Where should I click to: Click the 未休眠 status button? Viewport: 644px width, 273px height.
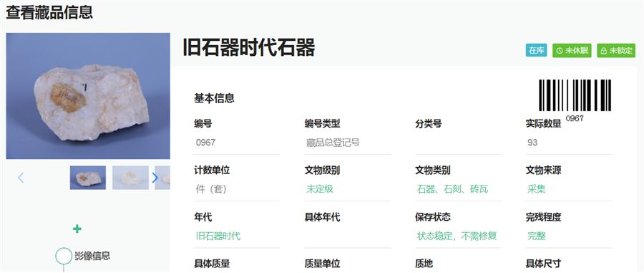572,50
